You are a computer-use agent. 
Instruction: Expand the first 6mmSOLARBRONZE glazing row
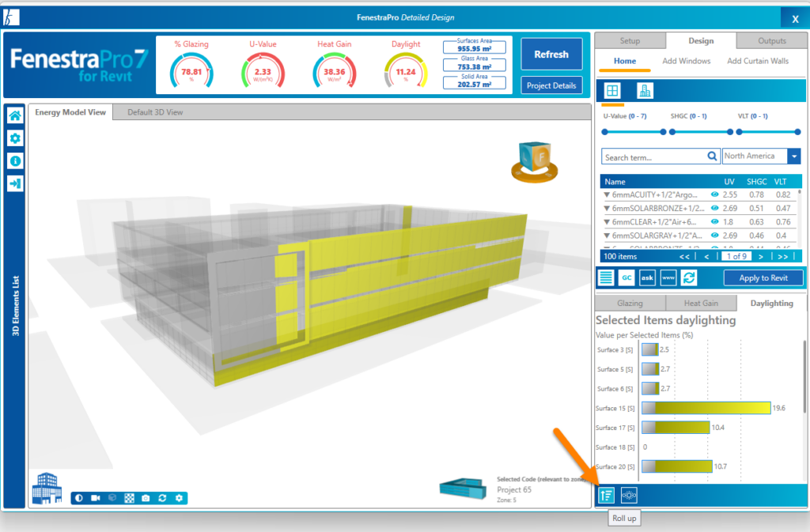coord(607,209)
